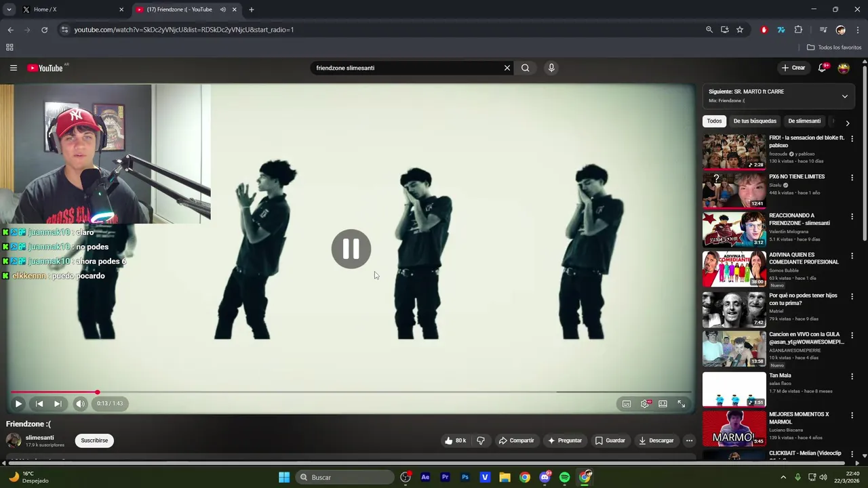868x488 pixels.
Task: Seek on the red video progress bar
Action: [351, 392]
